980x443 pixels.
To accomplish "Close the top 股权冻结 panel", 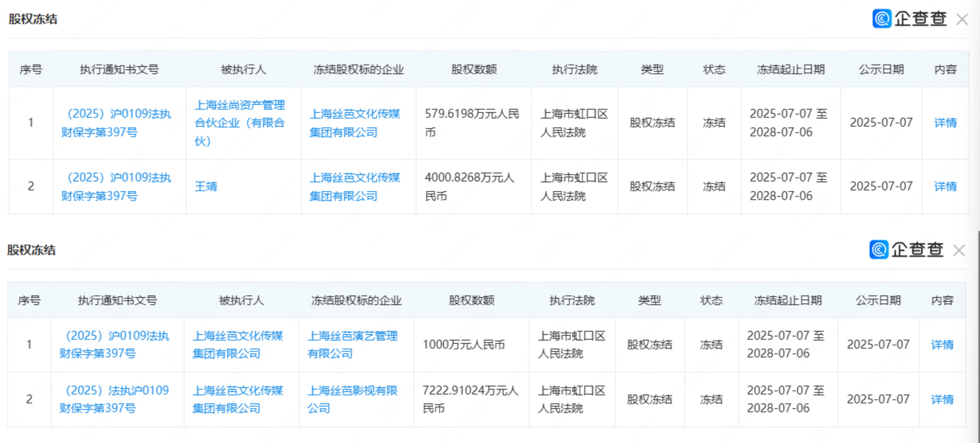I will click(x=962, y=19).
